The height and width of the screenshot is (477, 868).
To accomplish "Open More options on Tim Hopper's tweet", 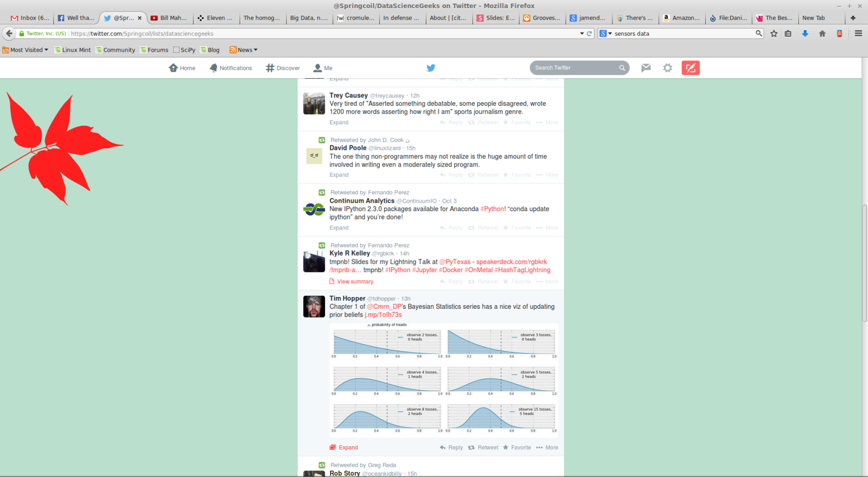I will click(547, 448).
